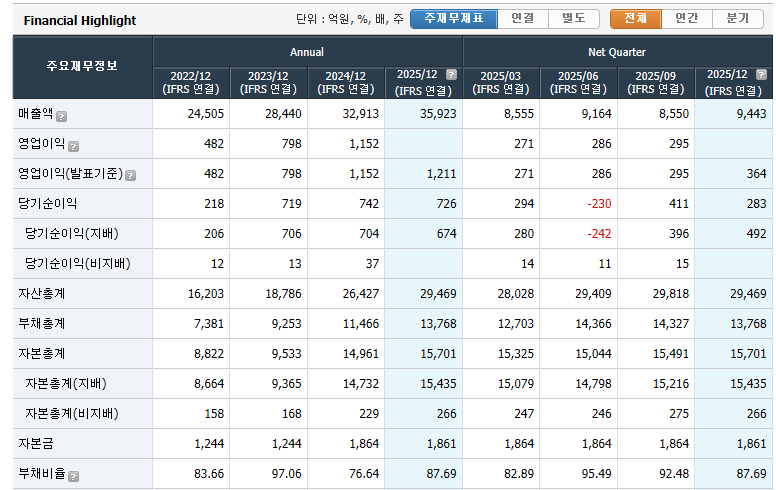Click total assets value 28,028
Image resolution: width=776 pixels, height=490 pixels.
516,294
